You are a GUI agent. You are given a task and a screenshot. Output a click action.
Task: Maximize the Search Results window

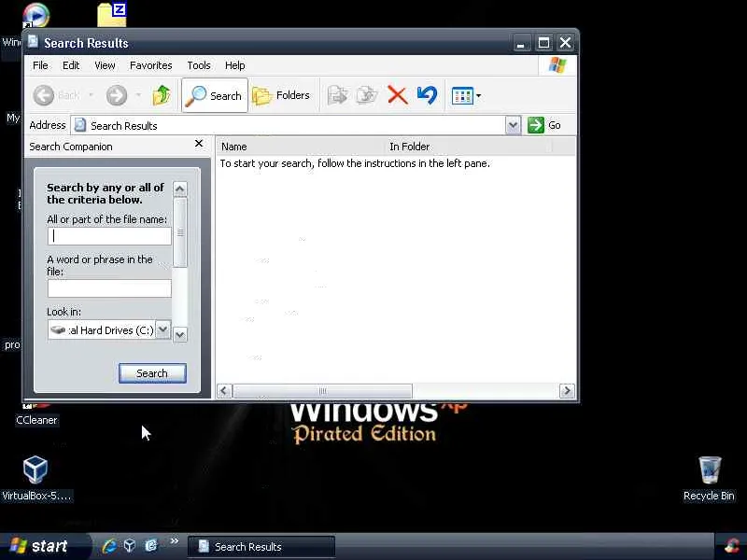pyautogui.click(x=543, y=43)
